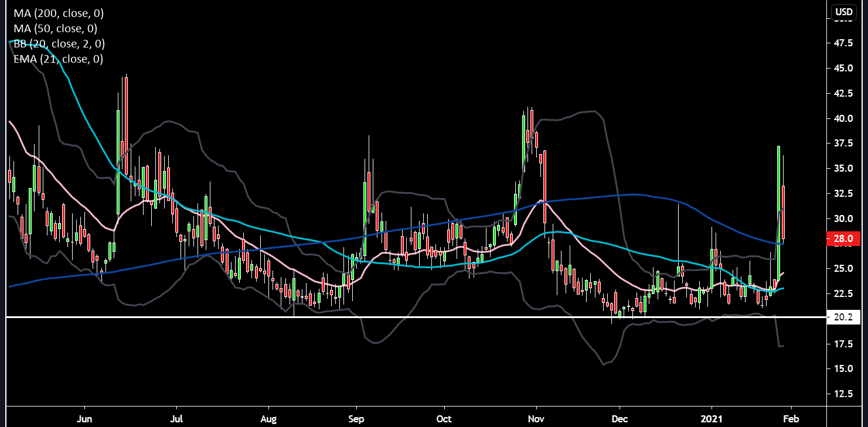
Task: Click the 25.0 price axis label
Action: (844, 268)
